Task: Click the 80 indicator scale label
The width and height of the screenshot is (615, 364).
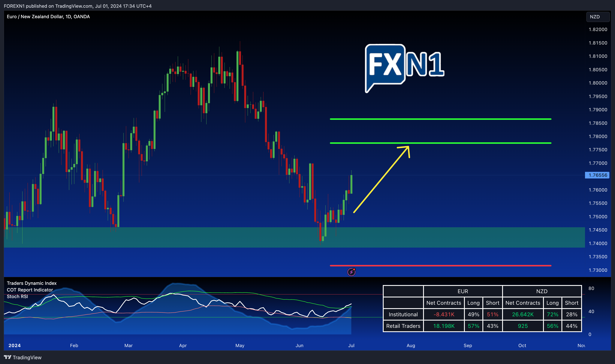Action: coord(591,288)
